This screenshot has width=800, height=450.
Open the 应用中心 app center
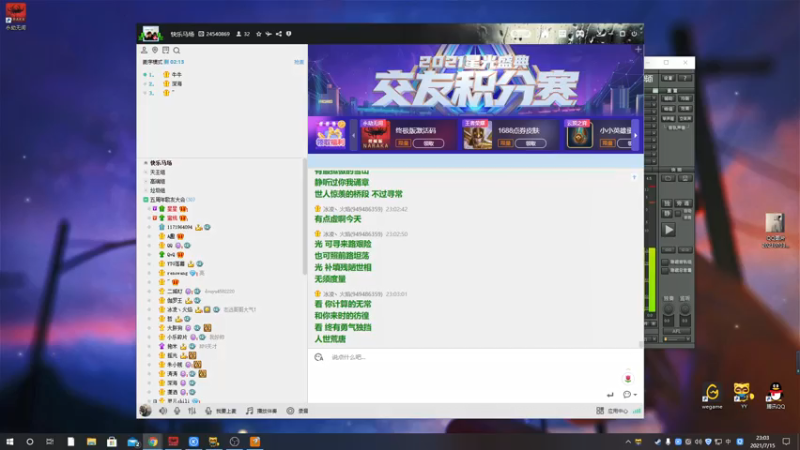click(612, 411)
